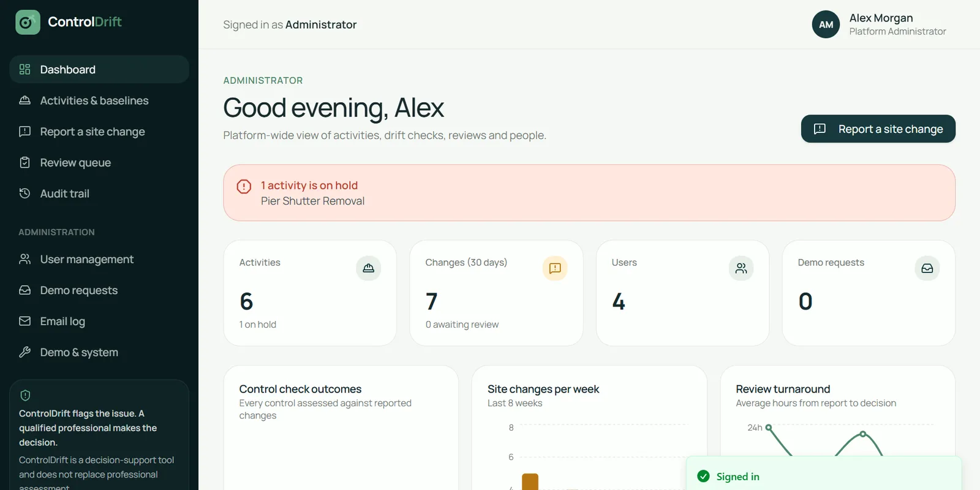Click the users icon on Users card
This screenshot has height=490, width=980.
tap(741, 268)
